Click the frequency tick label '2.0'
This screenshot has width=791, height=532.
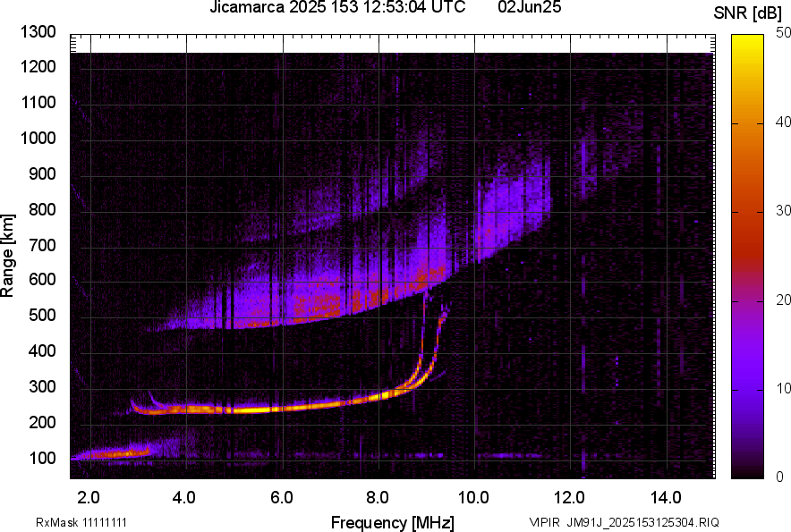pos(89,498)
